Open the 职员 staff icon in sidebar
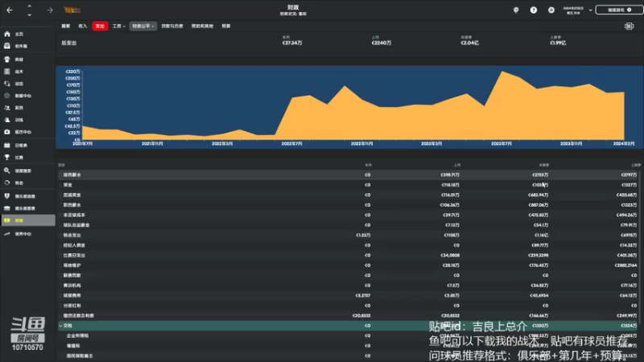Viewport: 644px width, 362px height. [7, 108]
